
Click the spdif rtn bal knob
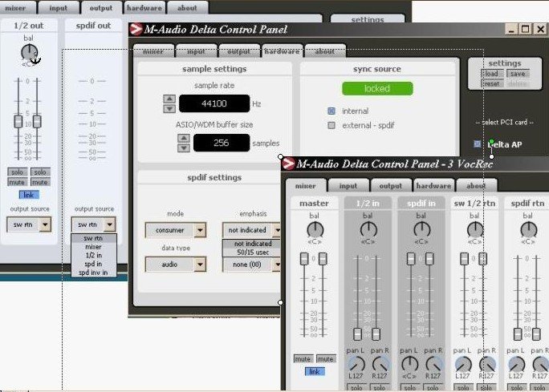coord(528,230)
